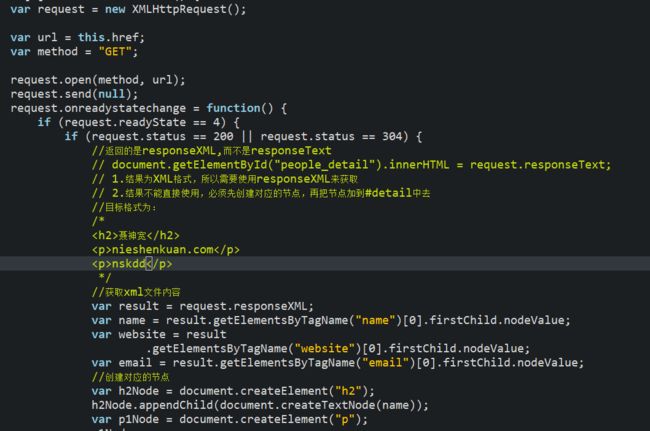The height and width of the screenshot is (431, 650).
Task: Click the line 'var website = result'
Action: (x=159, y=334)
